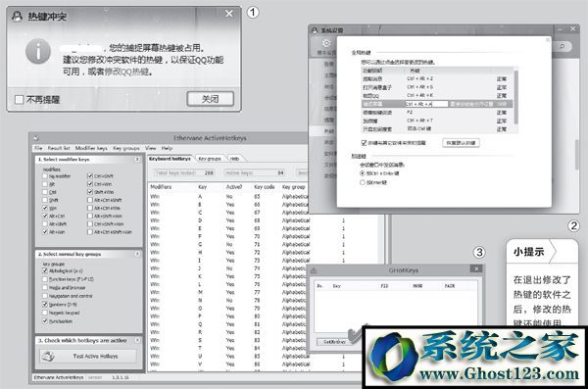
Task: Click the info icon in 热键冲突 dialog
Action: 38,52
